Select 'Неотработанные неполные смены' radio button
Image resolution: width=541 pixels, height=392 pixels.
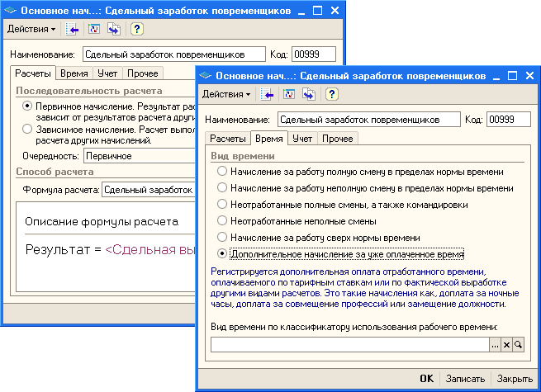point(222,220)
